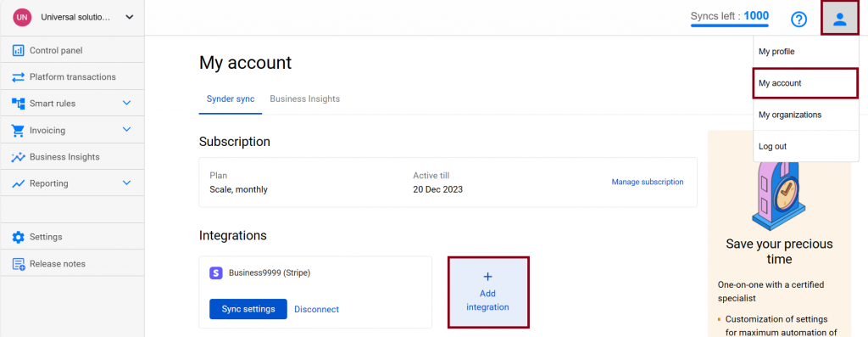Click the Universal solutions organization name
This screenshot has width=868, height=337.
(x=75, y=17)
